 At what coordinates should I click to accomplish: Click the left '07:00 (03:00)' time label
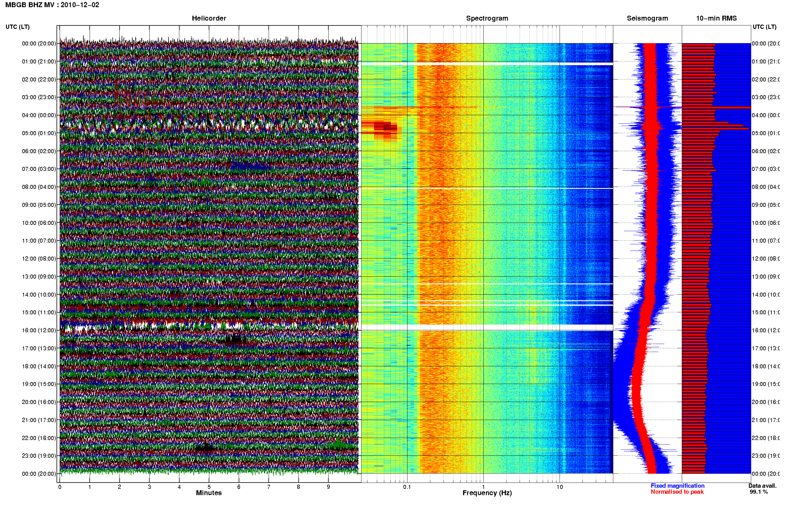[39, 169]
